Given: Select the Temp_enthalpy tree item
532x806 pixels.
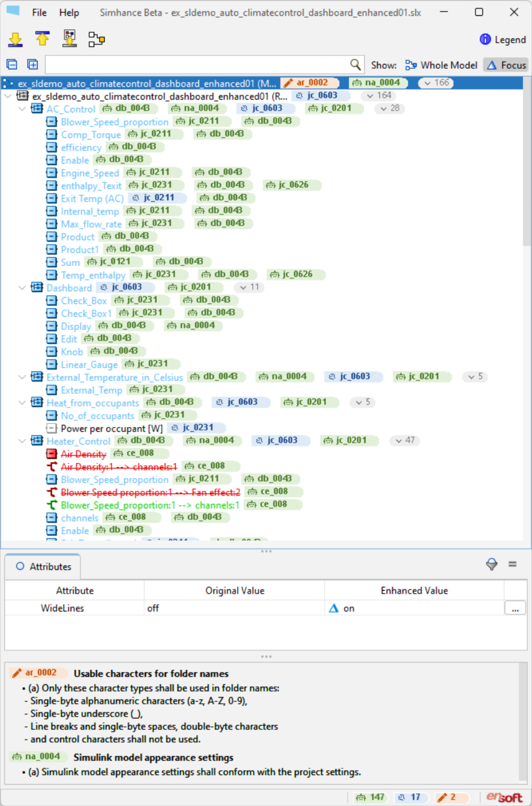Looking at the screenshot, I should 93,275.
